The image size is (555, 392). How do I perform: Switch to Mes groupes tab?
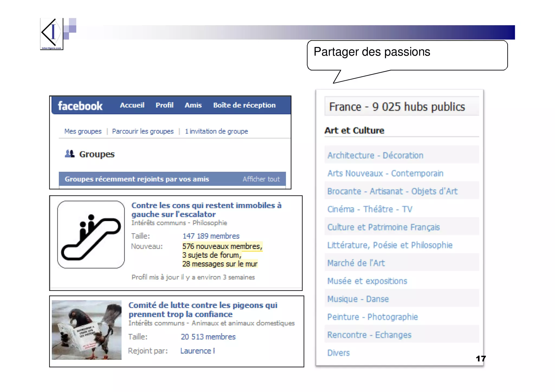click(x=83, y=131)
